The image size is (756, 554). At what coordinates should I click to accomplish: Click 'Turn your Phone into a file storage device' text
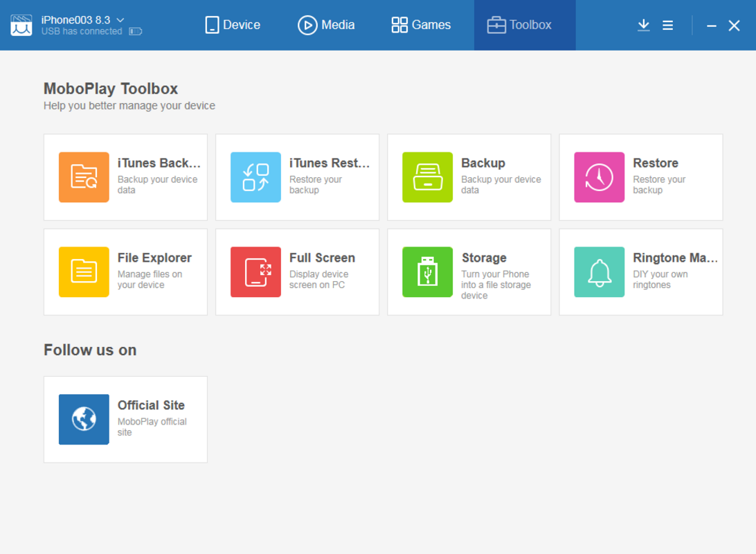pos(496,285)
